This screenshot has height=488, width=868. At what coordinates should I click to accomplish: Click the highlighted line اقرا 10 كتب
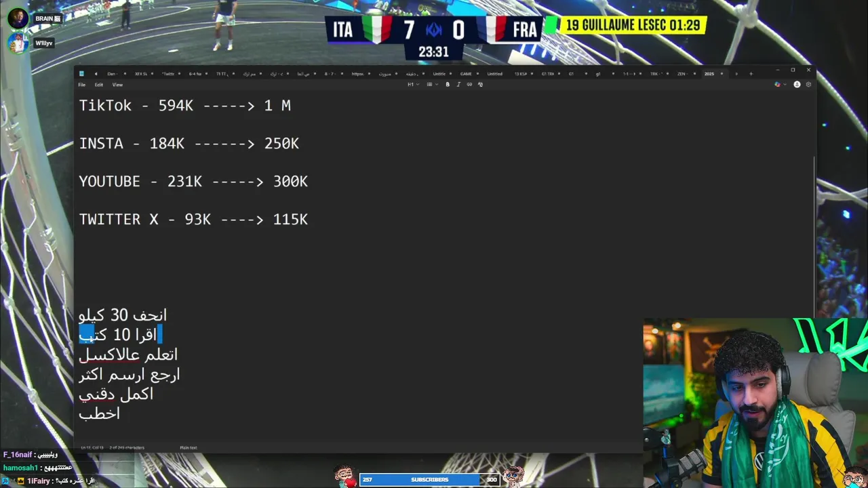click(119, 335)
